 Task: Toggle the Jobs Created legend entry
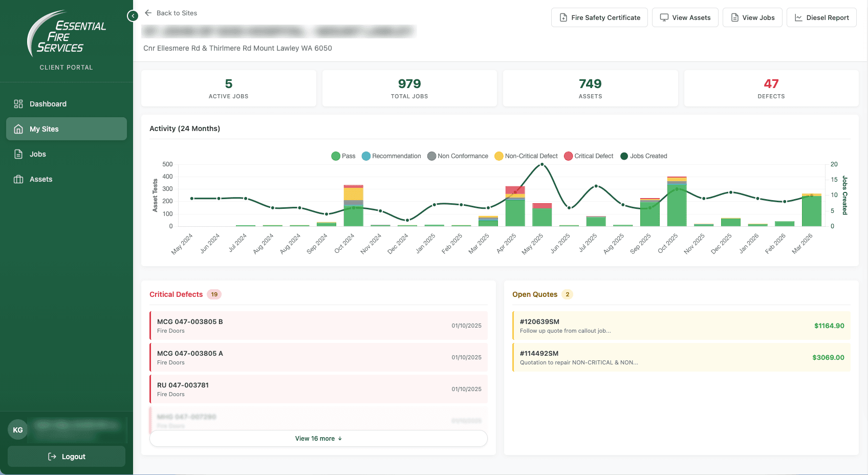click(x=644, y=156)
